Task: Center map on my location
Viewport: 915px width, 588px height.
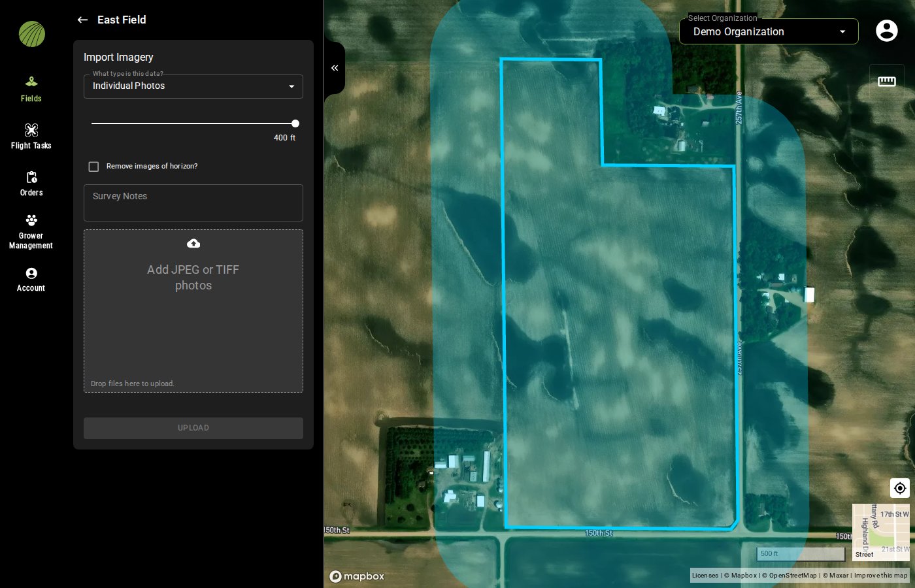Action: click(900, 488)
